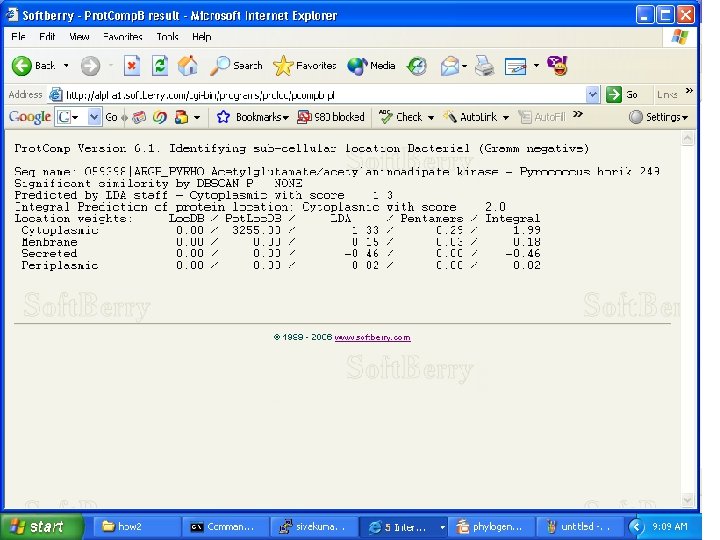The width and height of the screenshot is (720, 540).
Task: Open the History pane
Action: click(x=417, y=66)
